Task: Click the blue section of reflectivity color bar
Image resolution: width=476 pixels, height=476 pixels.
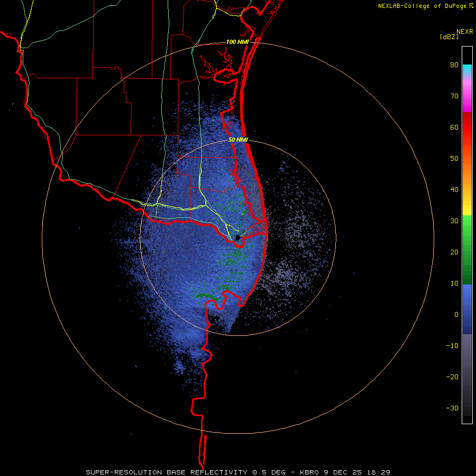Action: tap(467, 309)
